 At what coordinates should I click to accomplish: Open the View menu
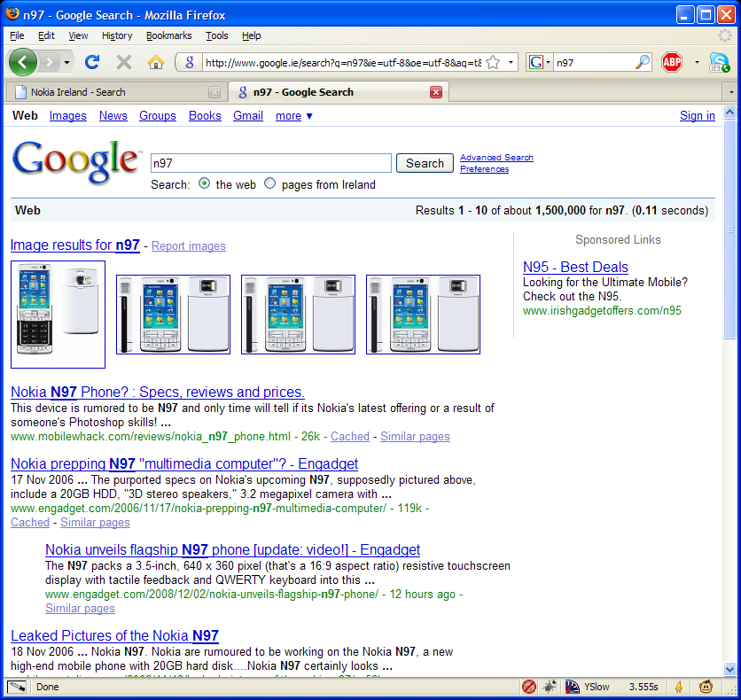(78, 35)
